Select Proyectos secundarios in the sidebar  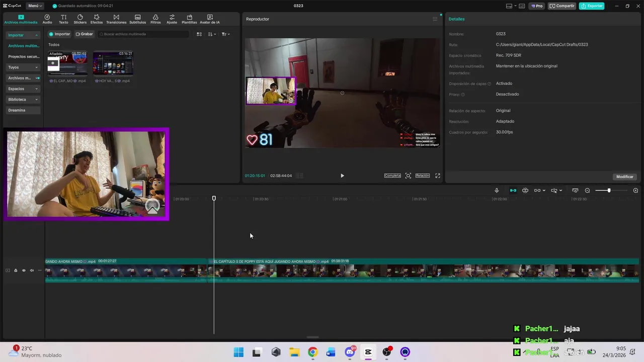pos(23,57)
